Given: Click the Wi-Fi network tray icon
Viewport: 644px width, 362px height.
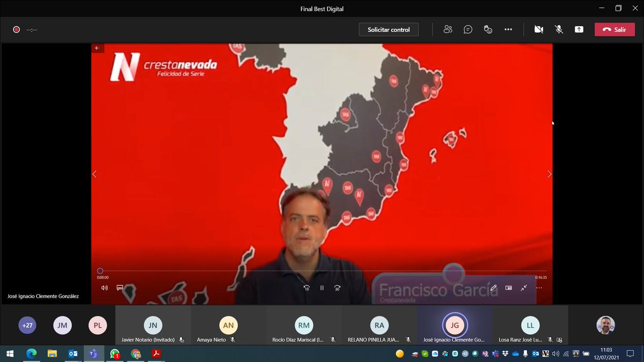Looking at the screenshot, I should [x=566, y=354].
